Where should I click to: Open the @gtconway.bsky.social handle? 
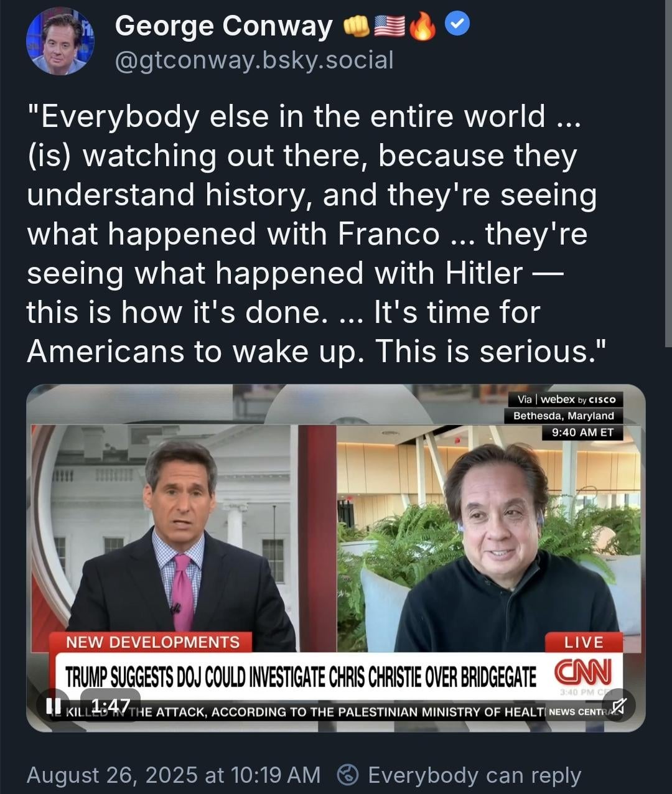tap(254, 60)
